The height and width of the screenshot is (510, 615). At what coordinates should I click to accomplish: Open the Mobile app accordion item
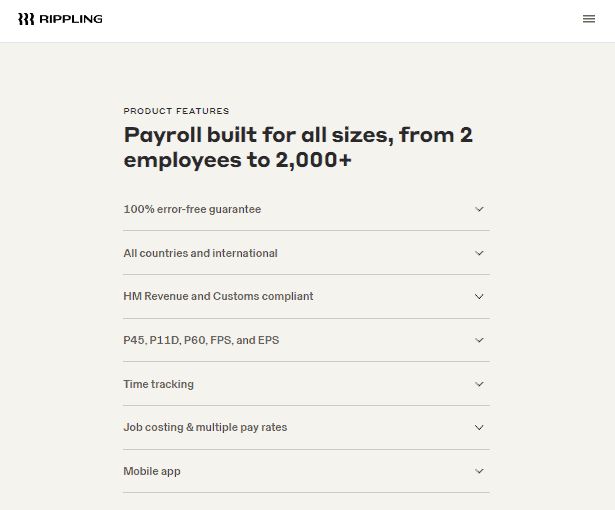pos(306,471)
